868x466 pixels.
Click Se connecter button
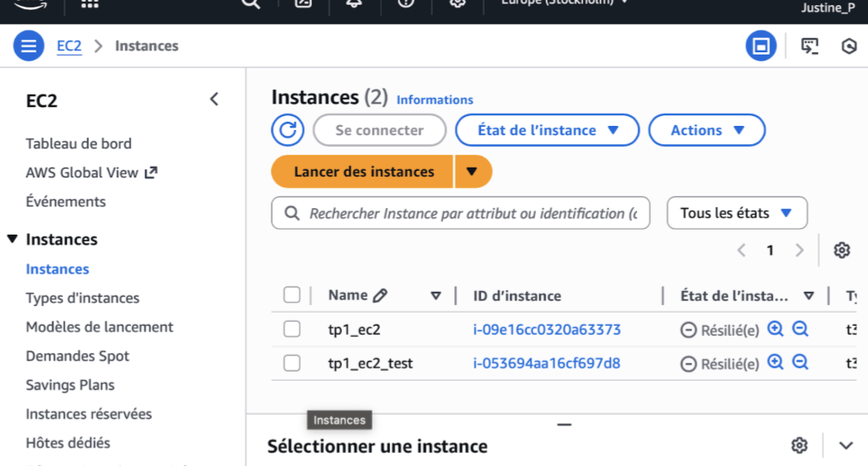point(379,130)
